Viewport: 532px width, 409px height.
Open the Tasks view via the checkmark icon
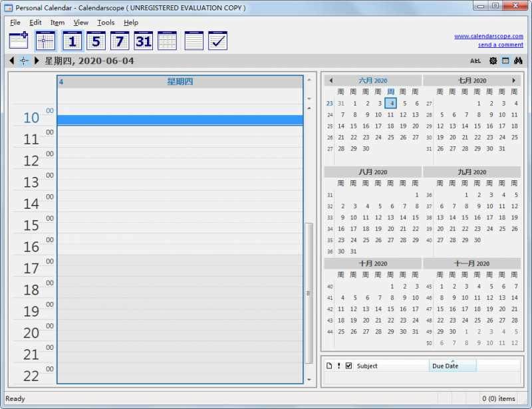(x=217, y=40)
